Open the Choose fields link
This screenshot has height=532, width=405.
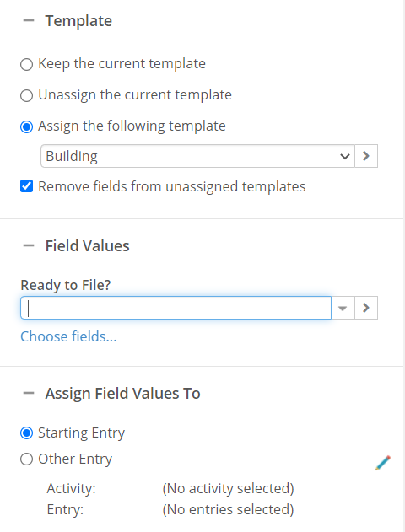[68, 336]
